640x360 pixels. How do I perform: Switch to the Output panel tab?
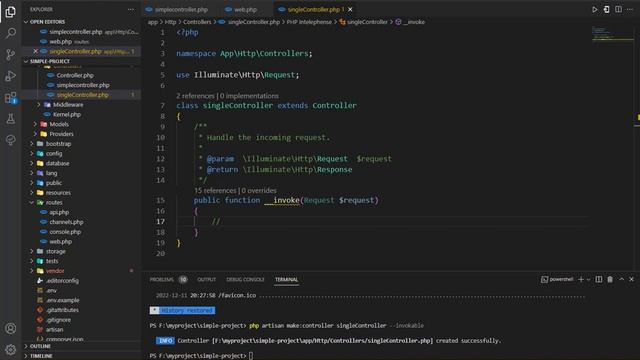(x=207, y=280)
